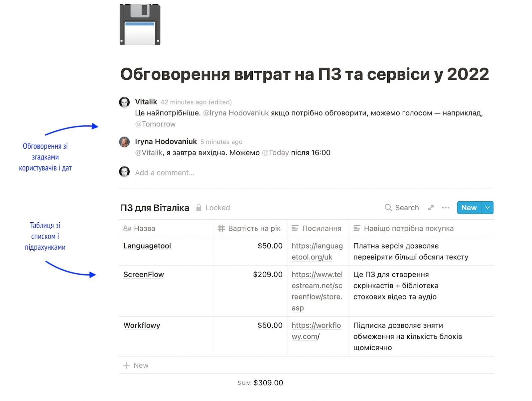
Task: Open Vitalik's avatar on the first comment
Action: [124, 102]
